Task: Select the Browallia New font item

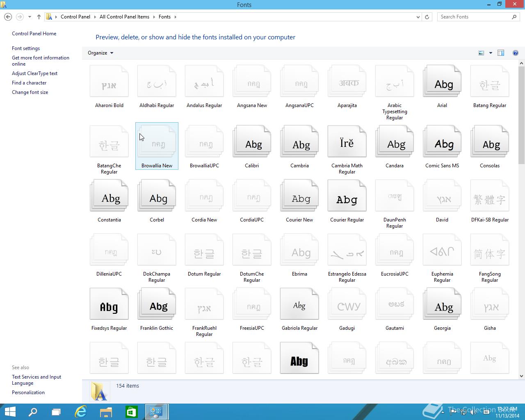Action: (x=157, y=146)
